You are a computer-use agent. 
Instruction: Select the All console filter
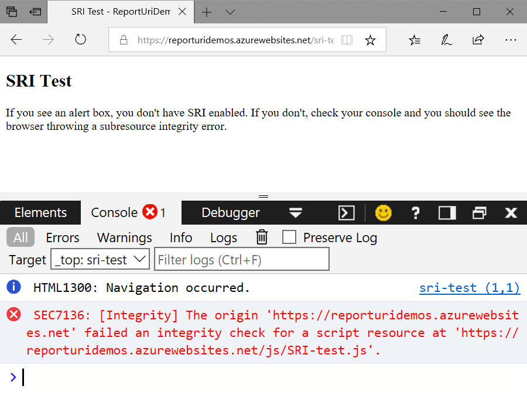tap(20, 237)
